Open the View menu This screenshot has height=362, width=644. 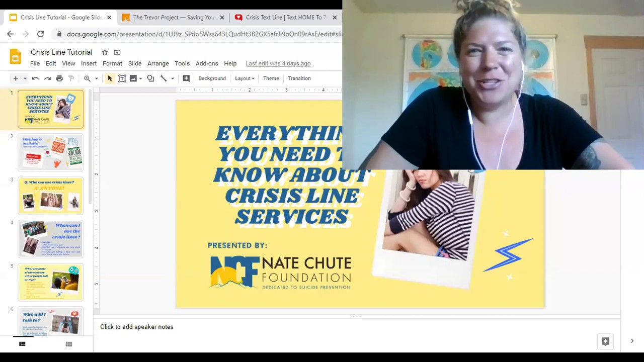(68, 63)
